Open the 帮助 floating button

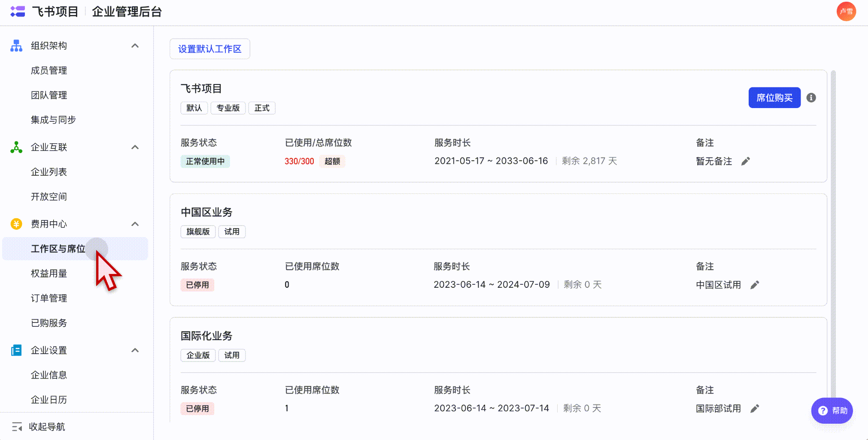[832, 411]
